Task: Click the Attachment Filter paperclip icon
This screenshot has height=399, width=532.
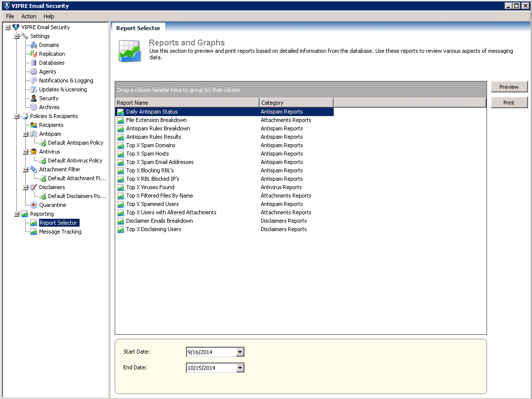Action: click(34, 169)
